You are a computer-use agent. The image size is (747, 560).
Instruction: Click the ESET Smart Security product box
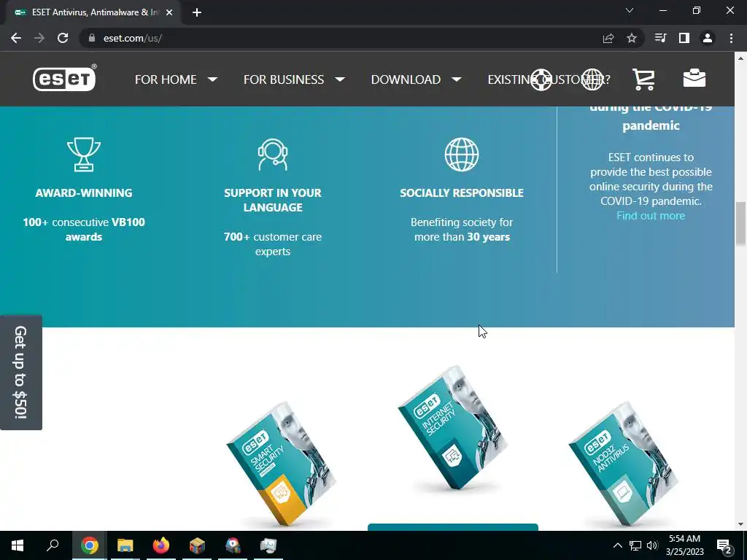[x=281, y=463]
